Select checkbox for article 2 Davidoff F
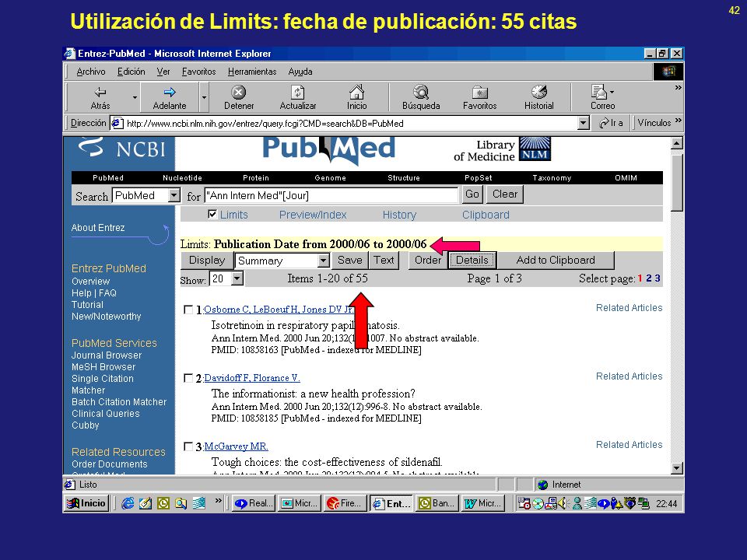Image resolution: width=747 pixels, height=560 pixels. point(188,378)
